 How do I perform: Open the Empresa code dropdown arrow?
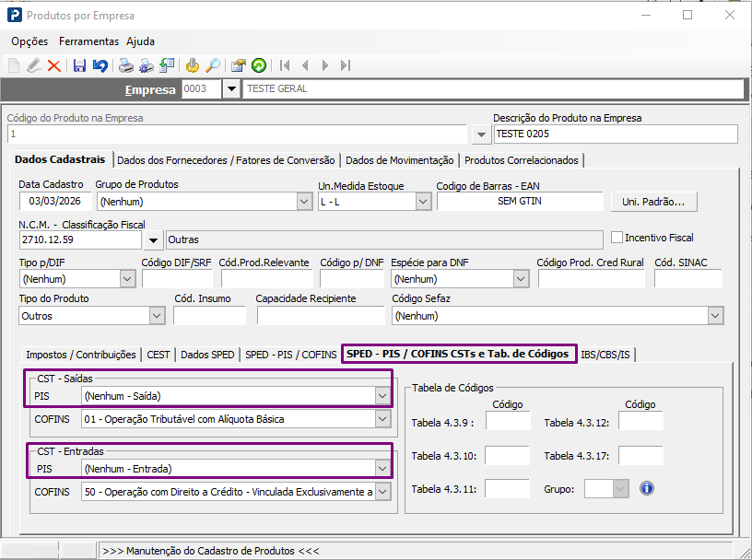click(x=231, y=89)
